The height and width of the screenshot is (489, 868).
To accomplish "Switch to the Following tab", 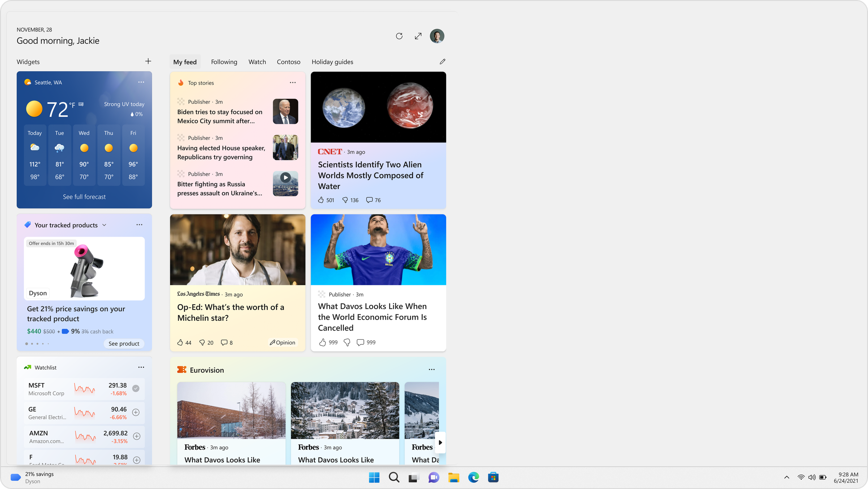I will click(x=224, y=62).
